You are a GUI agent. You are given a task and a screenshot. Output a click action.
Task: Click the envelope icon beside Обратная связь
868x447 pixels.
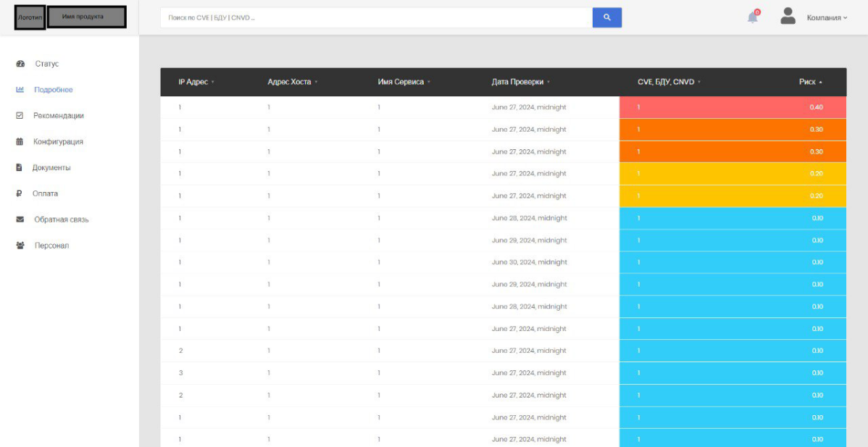(20, 220)
